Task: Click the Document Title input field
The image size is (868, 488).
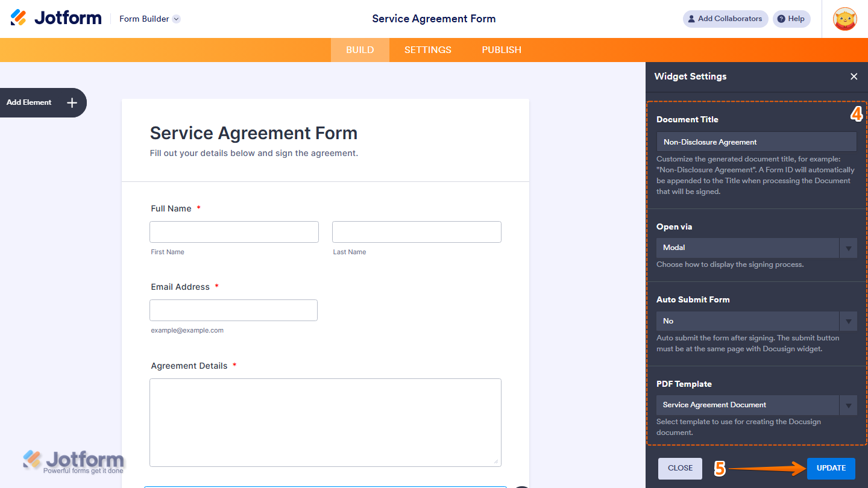Action: point(756,142)
